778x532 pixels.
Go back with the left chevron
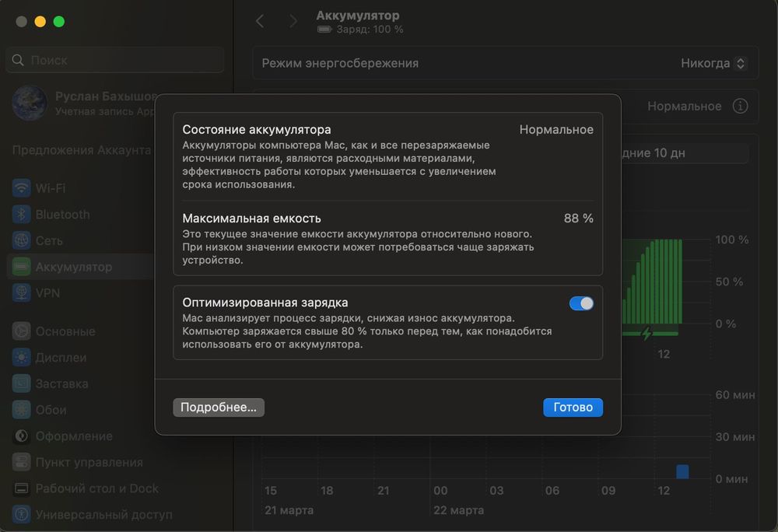(260, 21)
